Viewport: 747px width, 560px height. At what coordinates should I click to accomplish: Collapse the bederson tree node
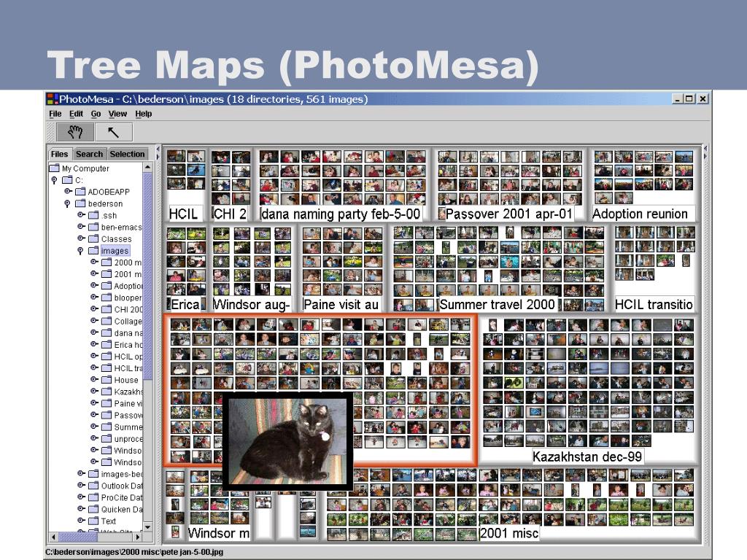(67, 203)
